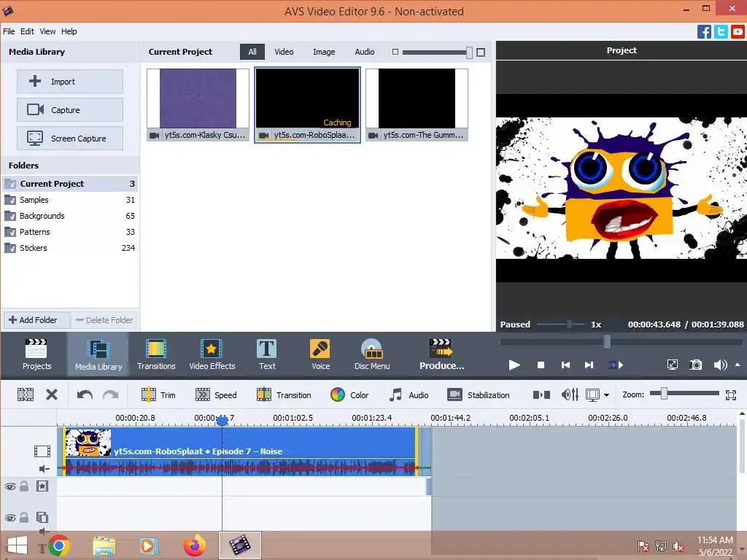
Task: Click the preview volume speaker icon
Action: [720, 365]
